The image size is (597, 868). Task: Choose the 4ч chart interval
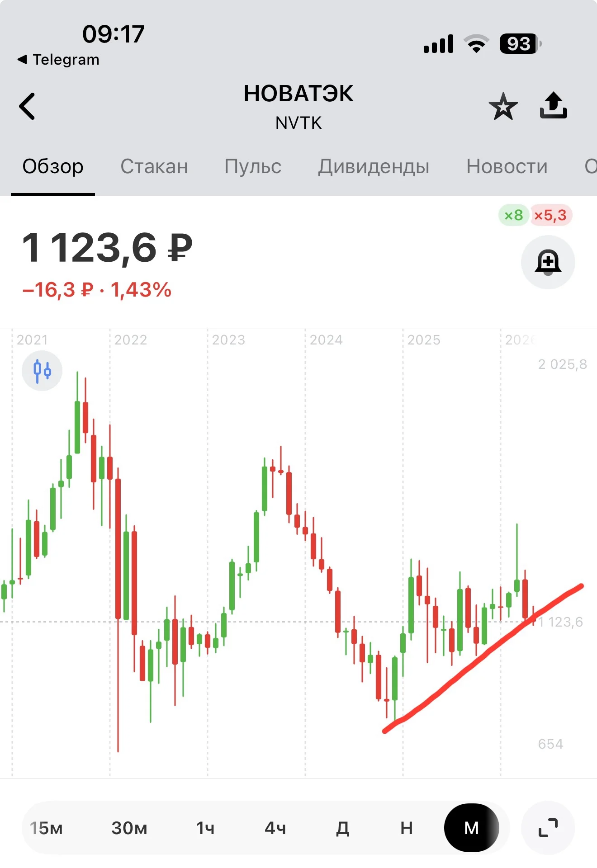click(x=275, y=828)
